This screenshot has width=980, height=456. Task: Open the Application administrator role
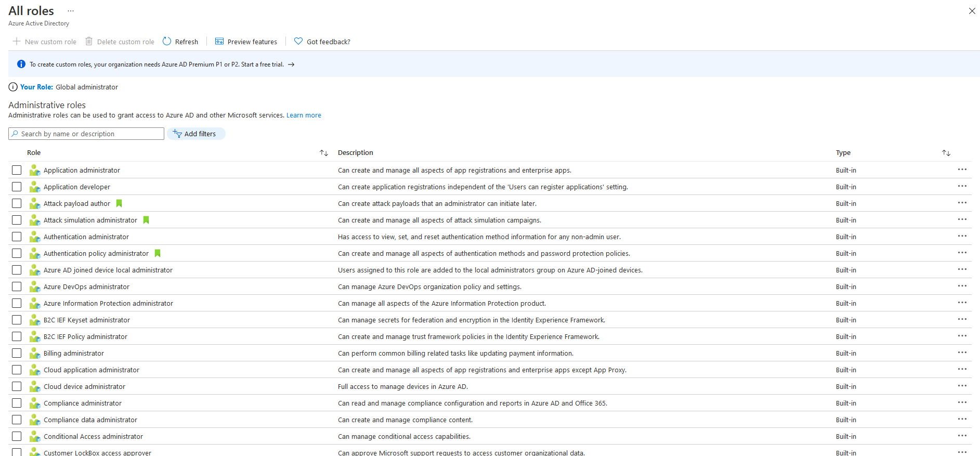pos(82,170)
